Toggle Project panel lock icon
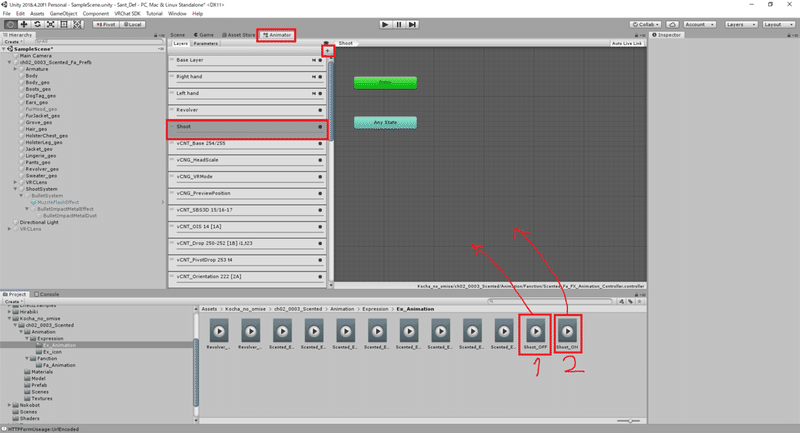This screenshot has height=433, width=800. coord(637,295)
